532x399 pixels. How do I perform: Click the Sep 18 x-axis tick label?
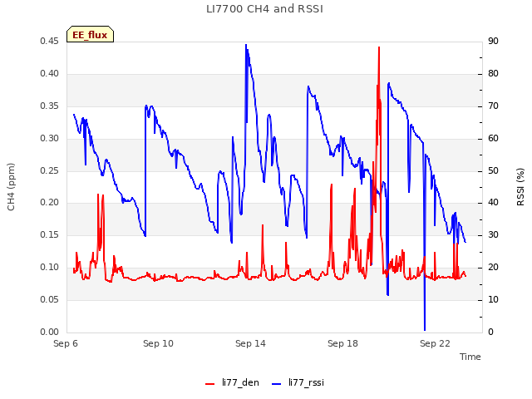pos(342,343)
